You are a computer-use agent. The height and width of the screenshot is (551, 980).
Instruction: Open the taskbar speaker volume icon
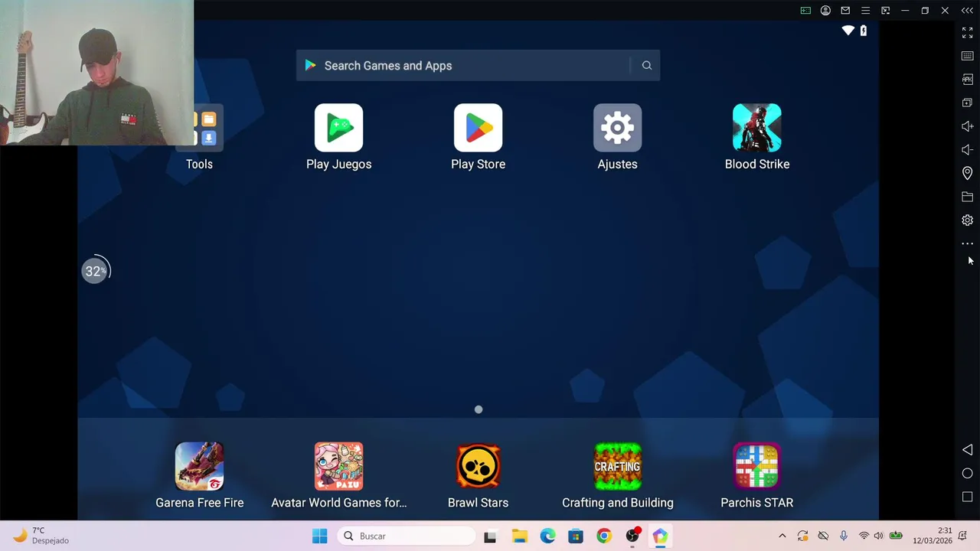click(878, 536)
